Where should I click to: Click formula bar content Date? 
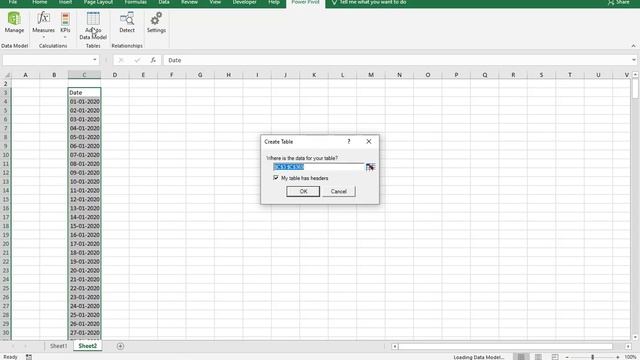(175, 60)
